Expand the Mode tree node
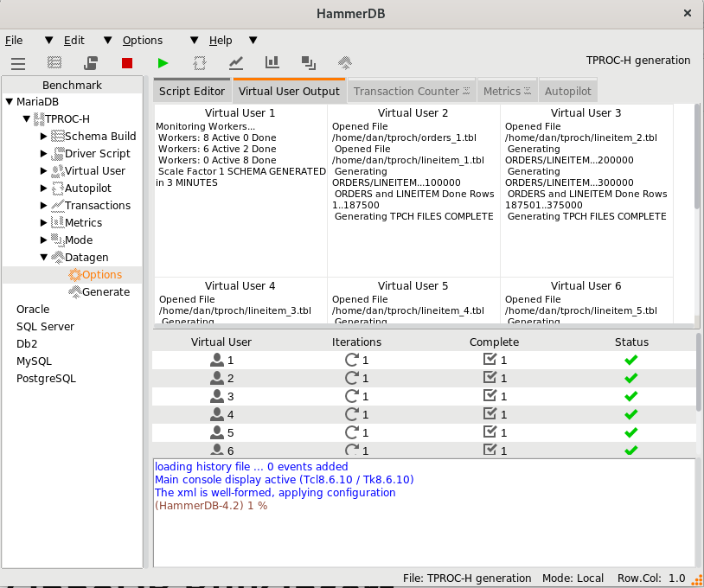The width and height of the screenshot is (704, 588). tap(43, 240)
